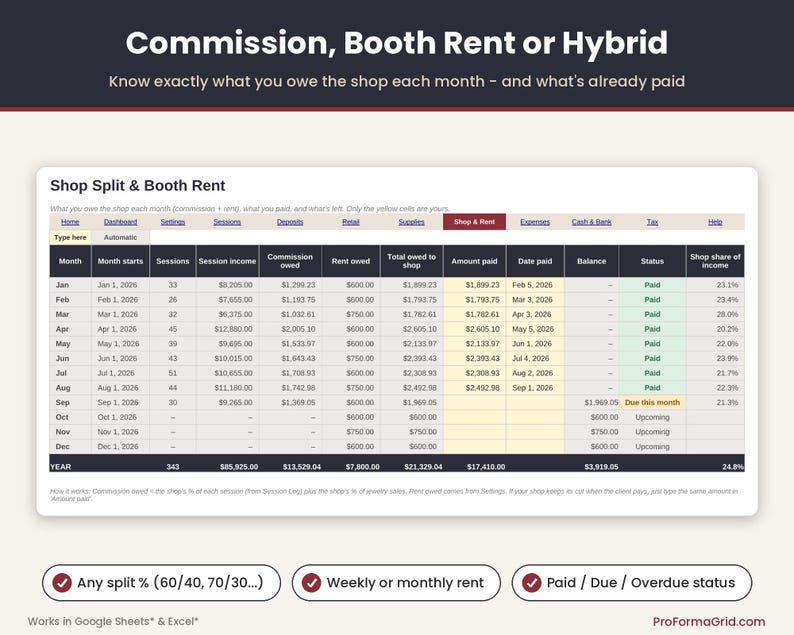Go to the Tax sheet
The width and height of the screenshot is (794, 635).
pyautogui.click(x=652, y=222)
